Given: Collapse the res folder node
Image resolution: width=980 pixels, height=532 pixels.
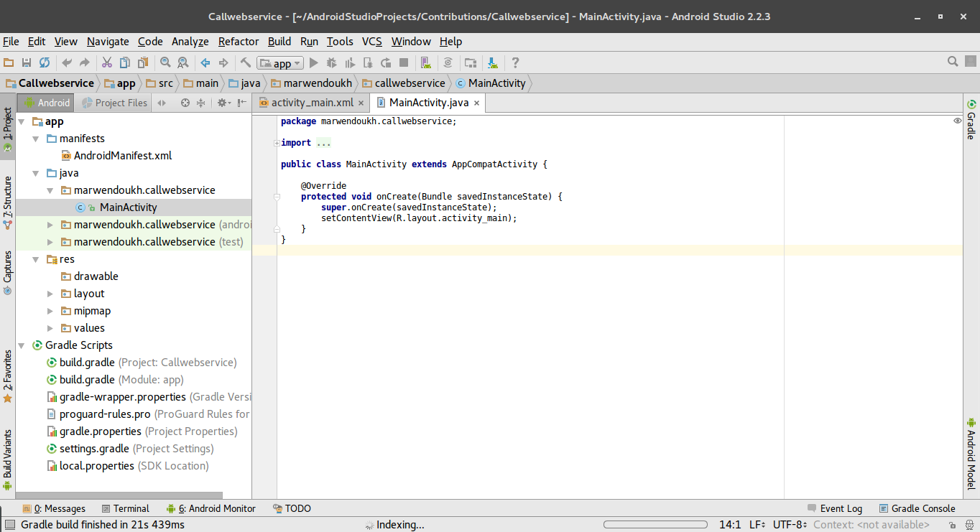Looking at the screenshot, I should point(36,259).
